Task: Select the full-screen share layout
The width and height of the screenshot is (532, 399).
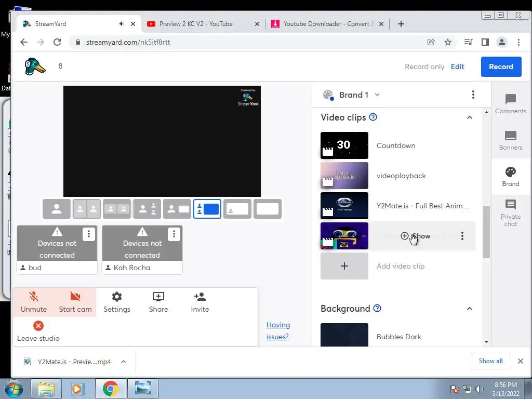Action: (x=268, y=209)
